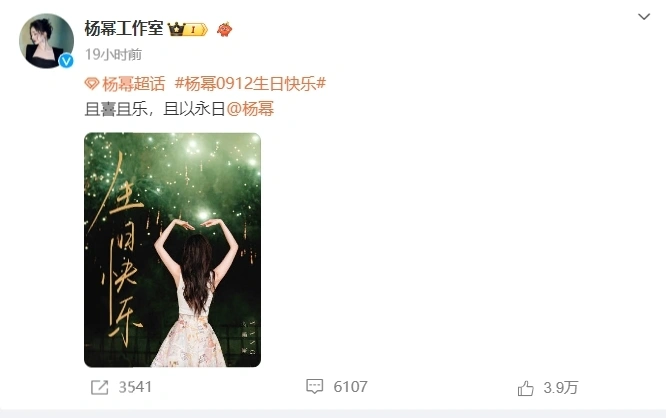Like the post with thumbs-up icon
The image size is (666, 418).
click(x=525, y=388)
